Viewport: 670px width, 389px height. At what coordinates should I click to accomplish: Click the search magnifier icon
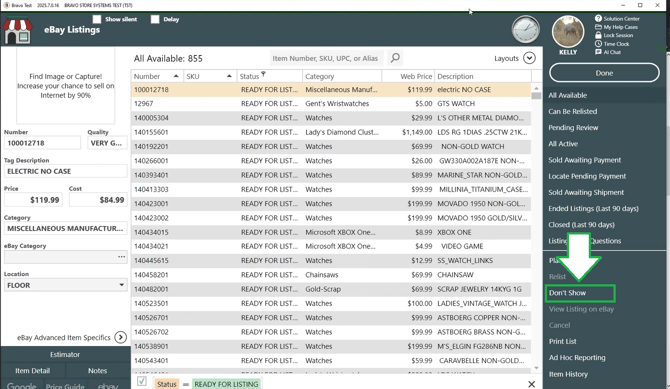point(395,58)
